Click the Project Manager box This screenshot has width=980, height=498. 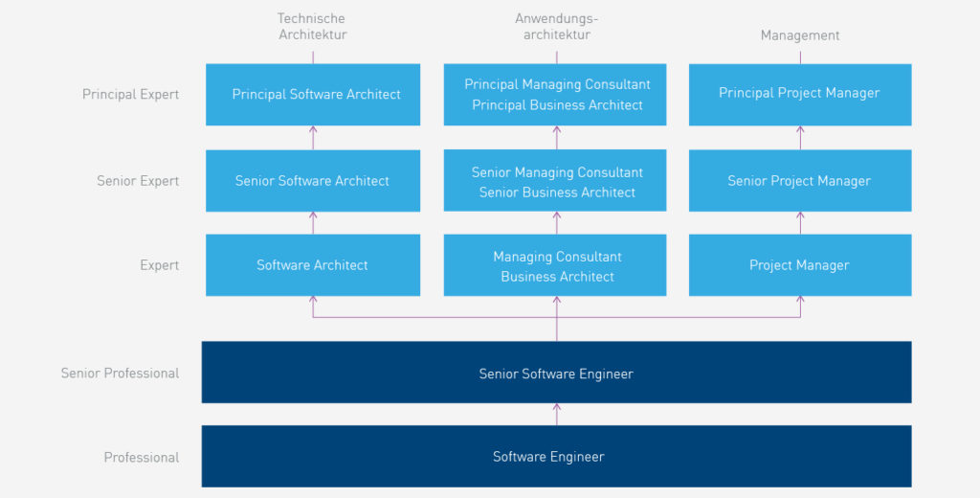point(799,265)
